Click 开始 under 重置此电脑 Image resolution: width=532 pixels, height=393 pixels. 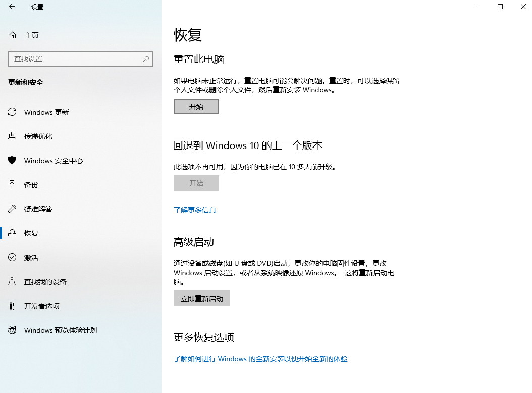point(196,106)
